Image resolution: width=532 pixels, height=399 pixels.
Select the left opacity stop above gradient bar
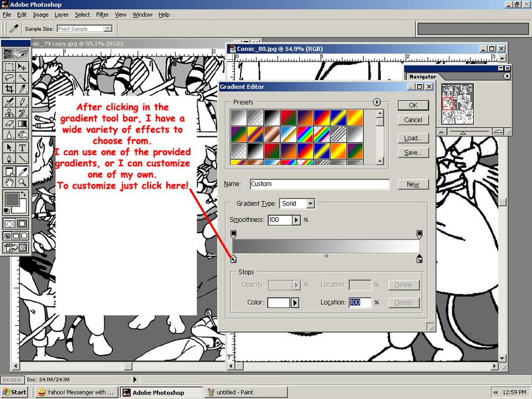tap(233, 234)
